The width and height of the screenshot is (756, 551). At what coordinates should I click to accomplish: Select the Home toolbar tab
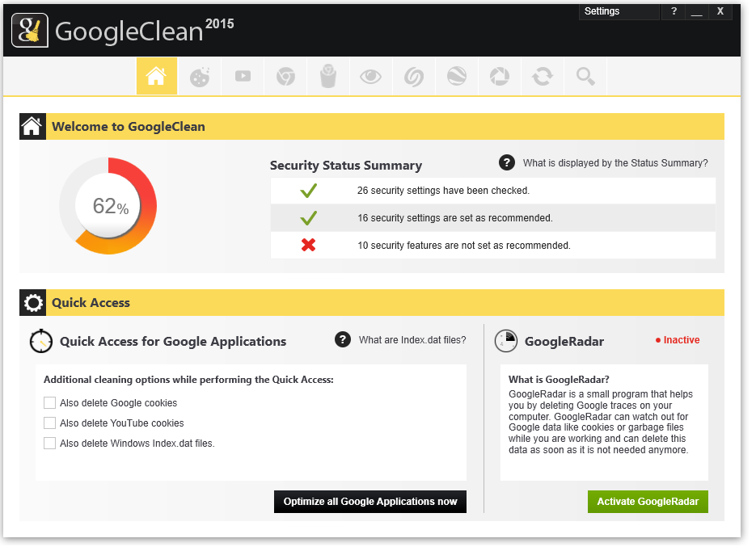tap(157, 76)
